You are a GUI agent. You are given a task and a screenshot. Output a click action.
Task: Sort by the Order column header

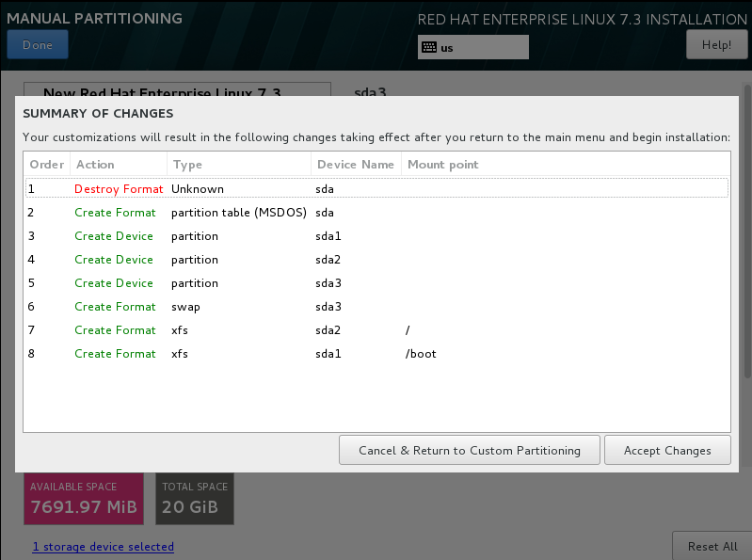(47, 165)
